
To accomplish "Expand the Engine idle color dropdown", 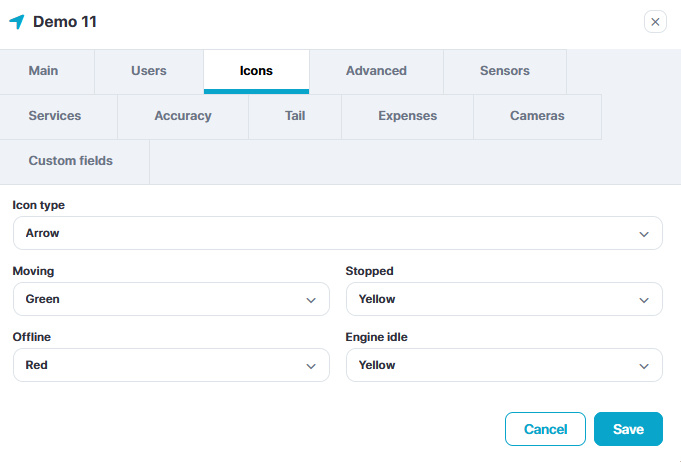I will pyautogui.click(x=504, y=365).
